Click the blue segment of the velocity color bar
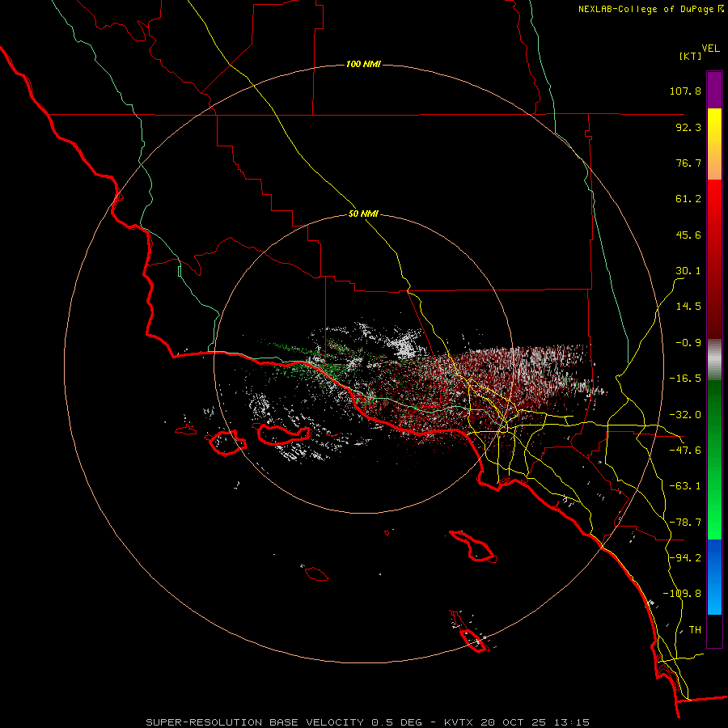The image size is (728, 728). point(714,577)
